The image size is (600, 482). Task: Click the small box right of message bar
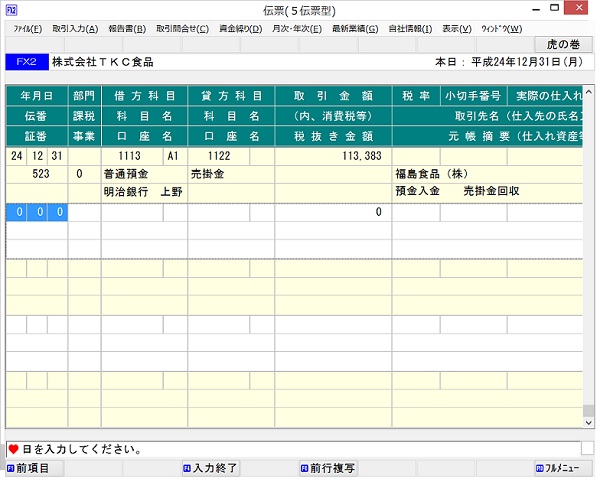(587, 448)
